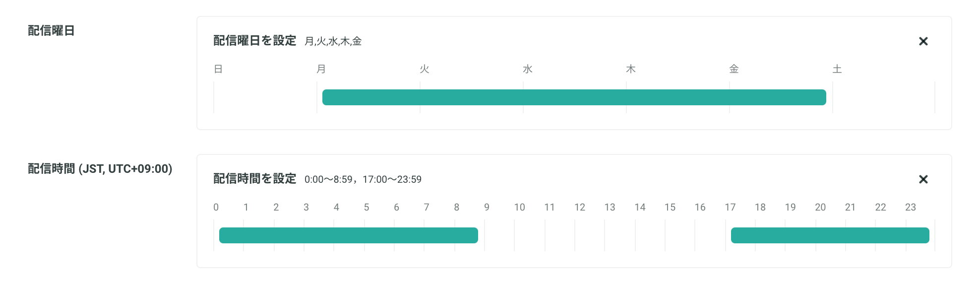Close the 配信時間を設定 panel with X
The height and width of the screenshot is (291, 980).
pos(923,179)
